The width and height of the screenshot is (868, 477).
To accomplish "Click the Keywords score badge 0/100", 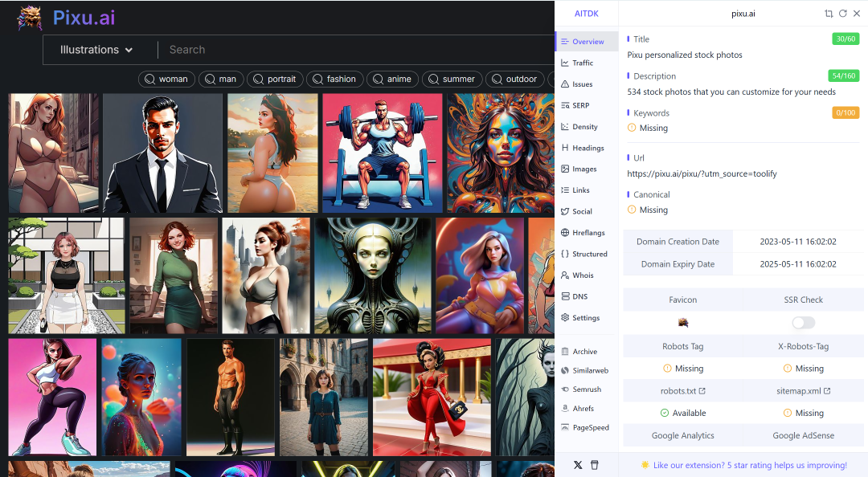I will pos(845,113).
